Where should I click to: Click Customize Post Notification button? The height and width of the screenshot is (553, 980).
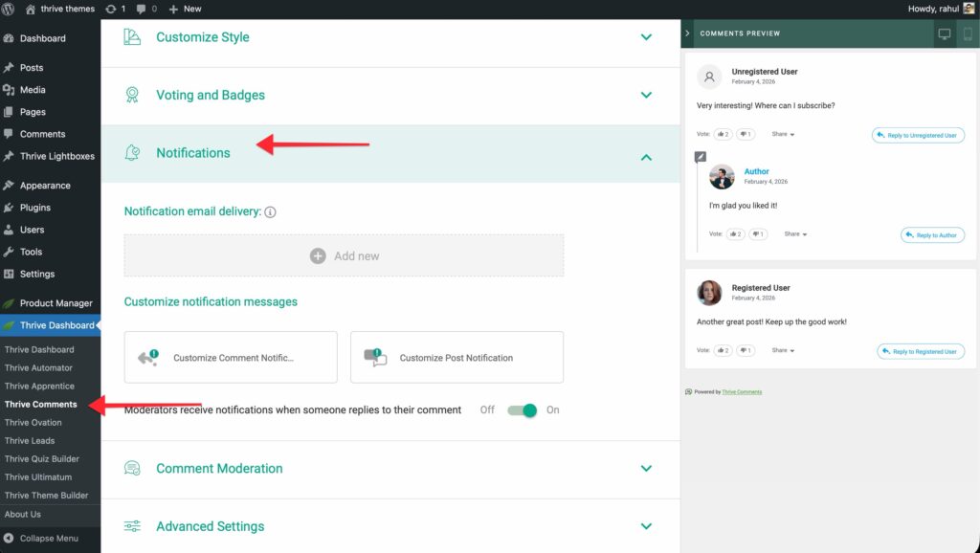457,358
